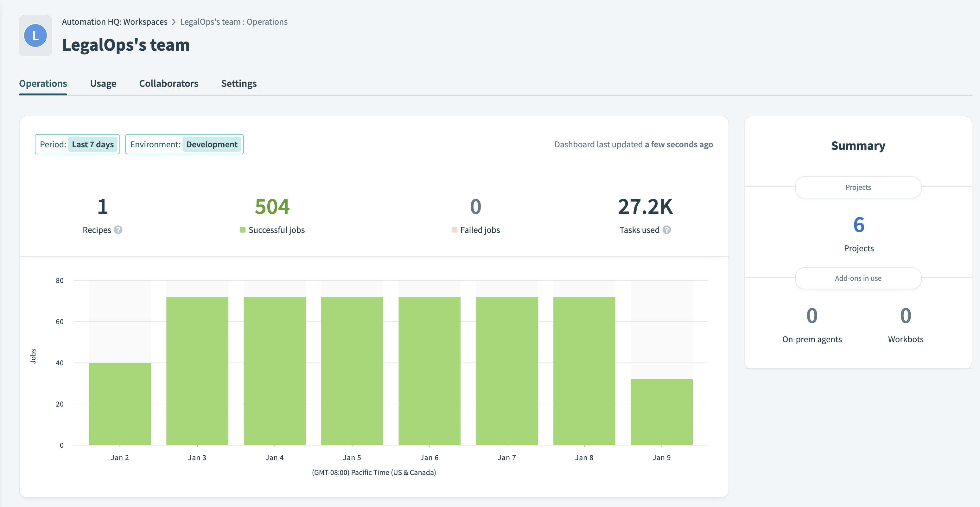Image resolution: width=980 pixels, height=507 pixels.
Task: Click the Jan 2 bar in chart
Action: [x=120, y=403]
